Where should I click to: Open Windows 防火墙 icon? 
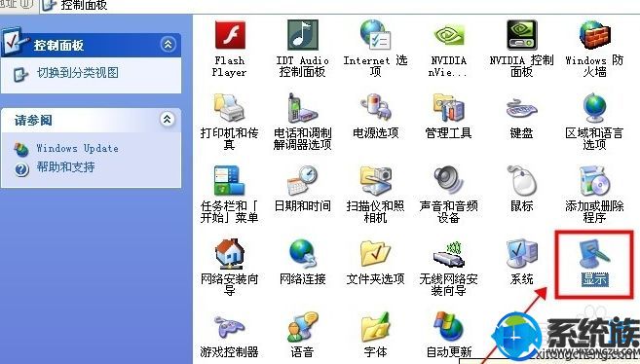[x=594, y=35]
